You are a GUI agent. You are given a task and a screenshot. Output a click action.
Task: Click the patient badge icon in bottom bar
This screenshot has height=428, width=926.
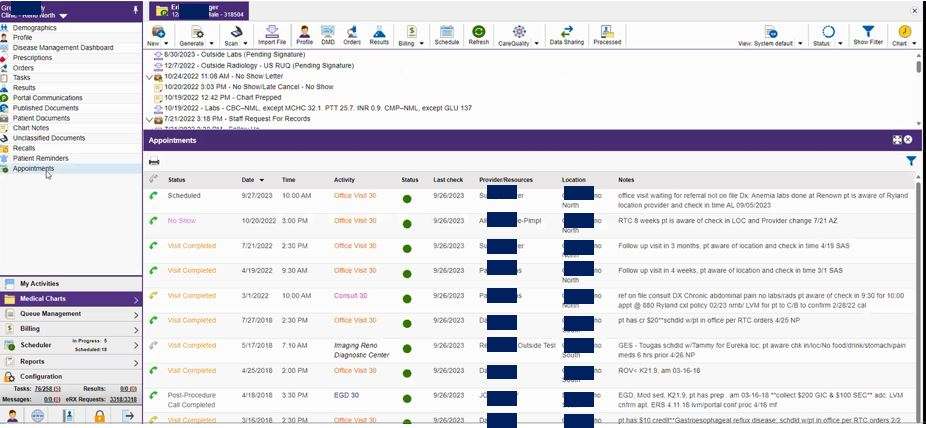tap(68, 416)
